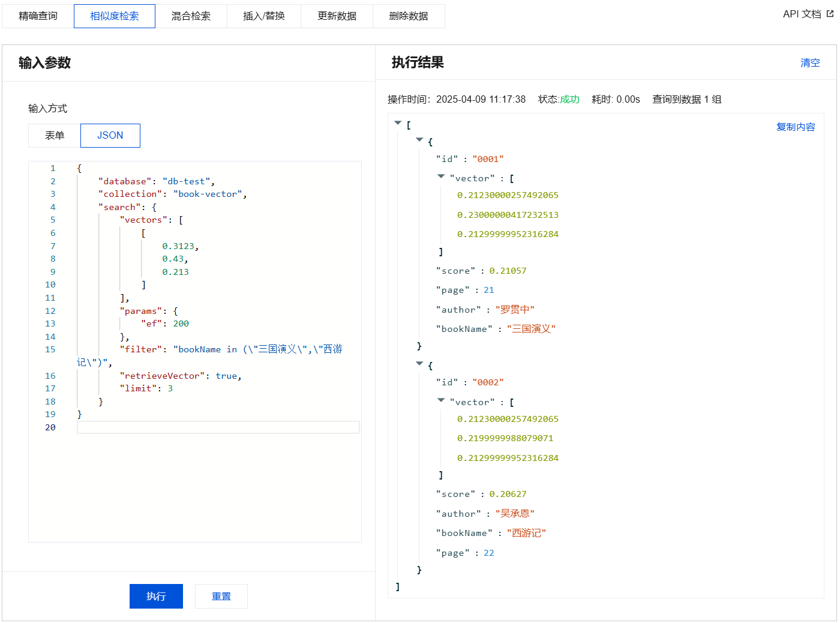Select the 相似度检索 tab
The height and width of the screenshot is (623, 840).
click(x=115, y=16)
